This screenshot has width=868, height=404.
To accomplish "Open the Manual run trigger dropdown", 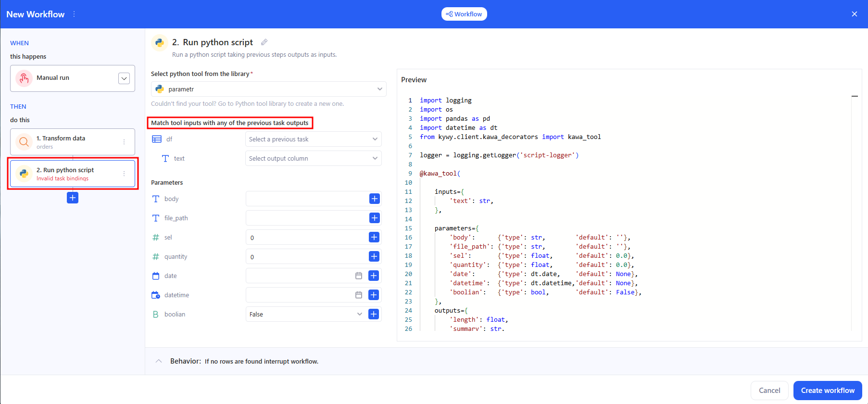I will click(124, 78).
